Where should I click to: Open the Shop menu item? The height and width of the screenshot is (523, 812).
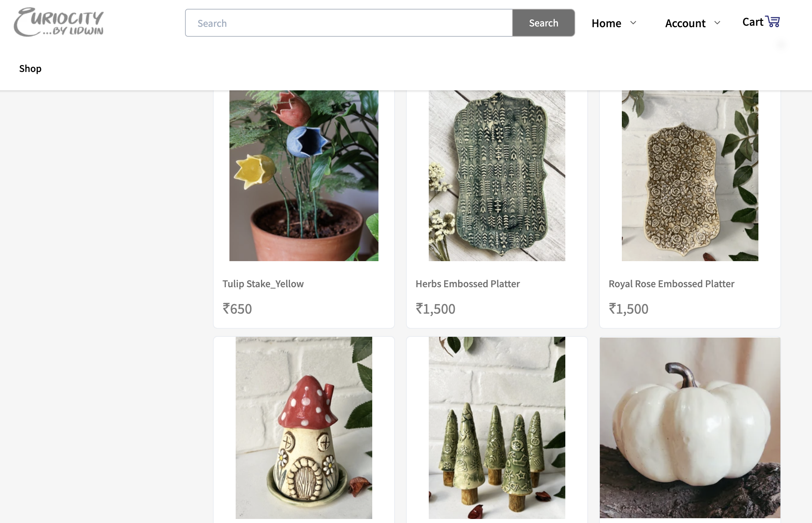coord(30,68)
